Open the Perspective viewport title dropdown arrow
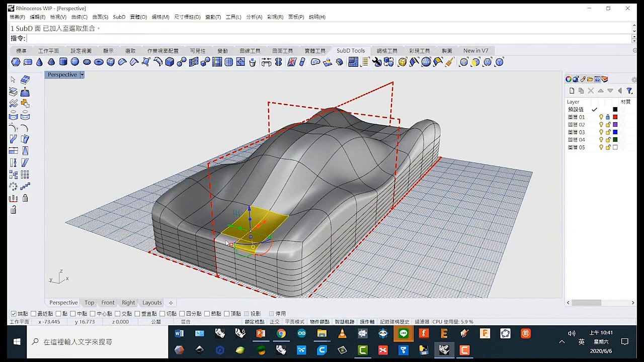The image size is (644, 362). (x=82, y=74)
